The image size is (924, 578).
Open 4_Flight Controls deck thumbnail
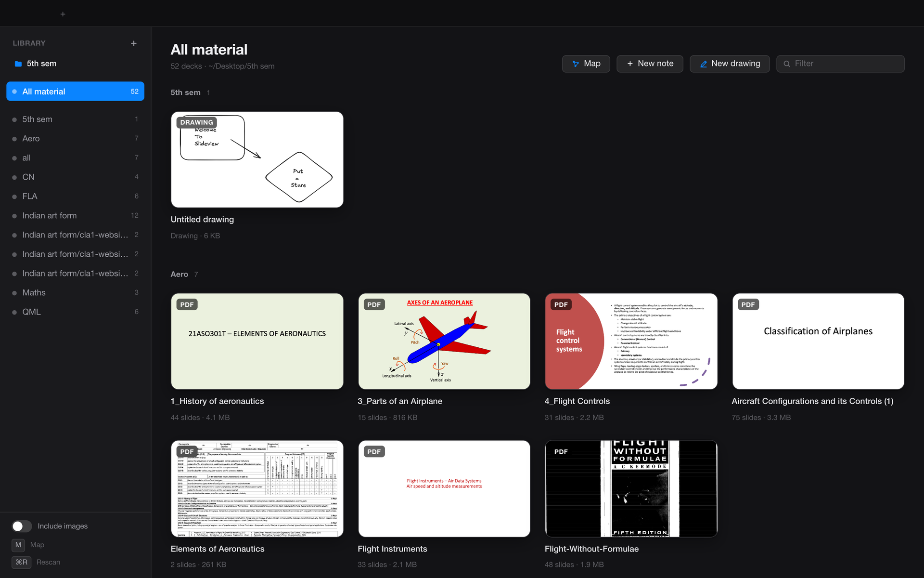pos(631,341)
